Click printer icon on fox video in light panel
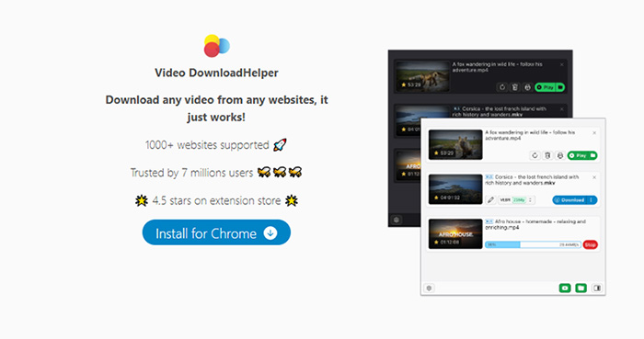 [x=559, y=155]
